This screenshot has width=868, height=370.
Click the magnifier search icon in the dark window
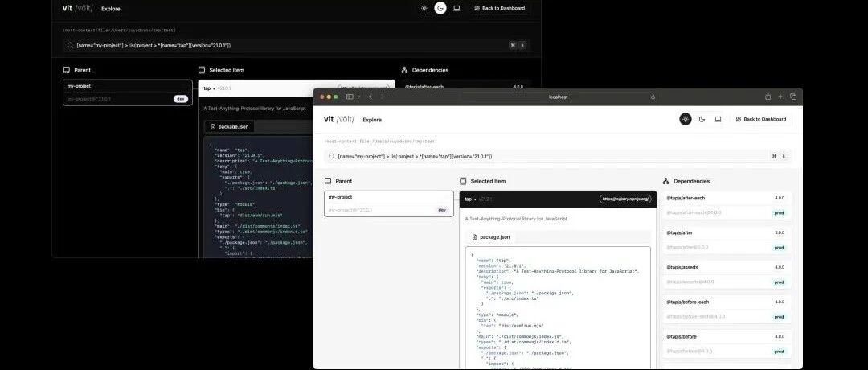coord(70,45)
